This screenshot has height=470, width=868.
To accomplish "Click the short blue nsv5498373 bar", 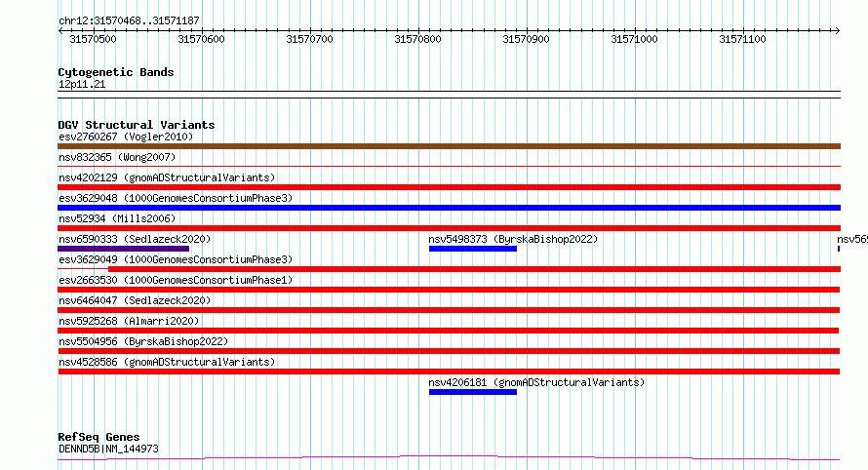I will click(473, 249).
